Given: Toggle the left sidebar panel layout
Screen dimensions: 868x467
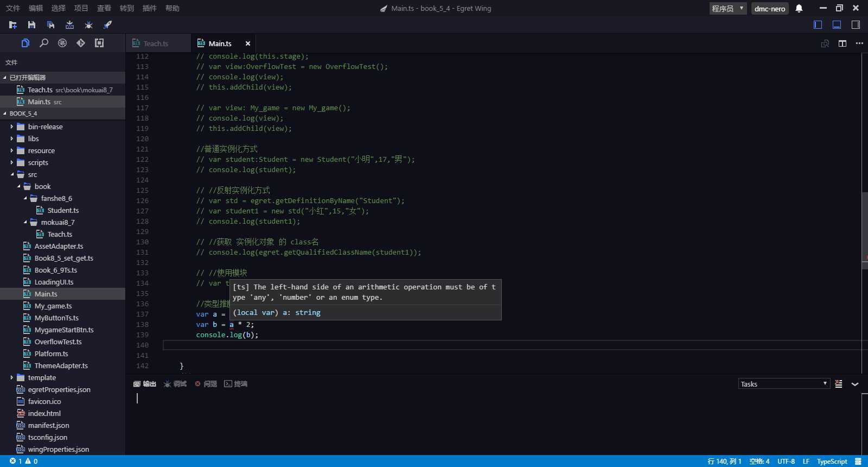Looking at the screenshot, I should pyautogui.click(x=818, y=24).
